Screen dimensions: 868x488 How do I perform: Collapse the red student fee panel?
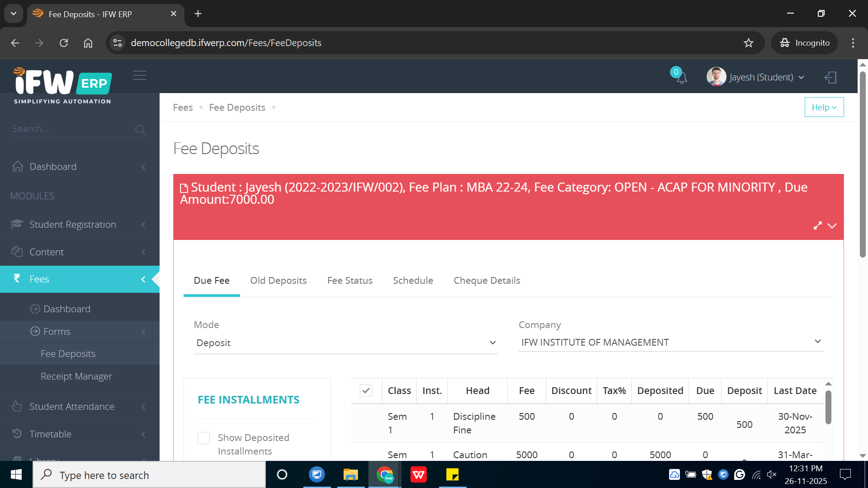(x=832, y=225)
